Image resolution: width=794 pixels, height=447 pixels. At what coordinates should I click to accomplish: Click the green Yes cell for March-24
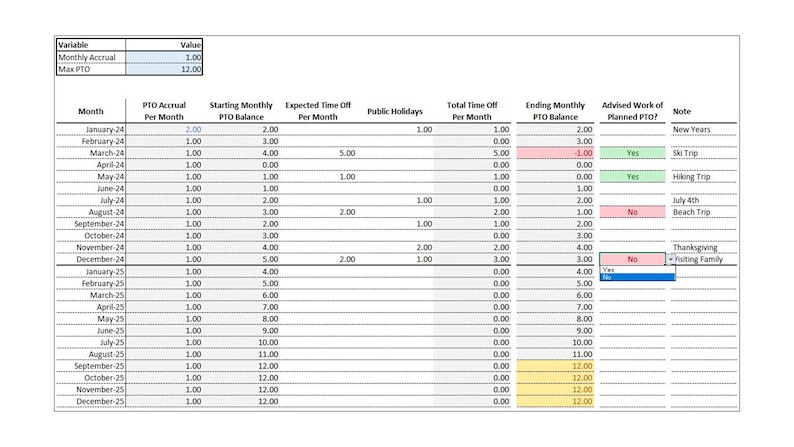point(632,153)
